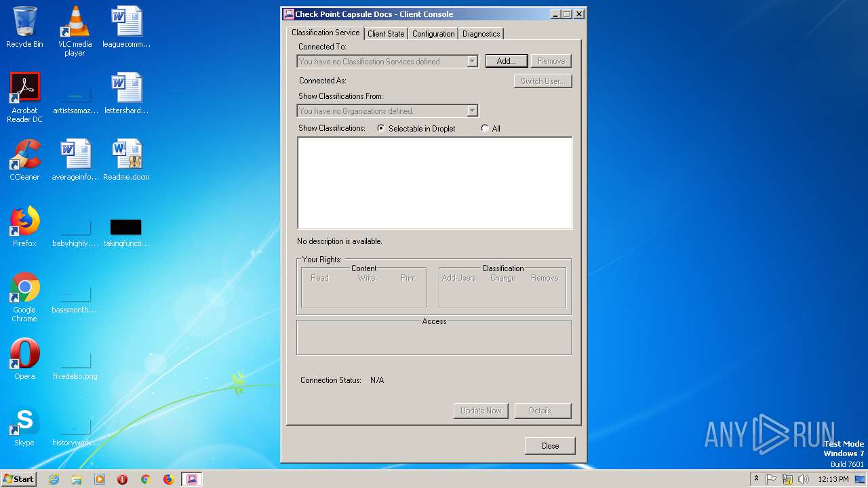This screenshot has height=488, width=868.
Task: Switch to the Diagnostics tab
Action: [481, 34]
